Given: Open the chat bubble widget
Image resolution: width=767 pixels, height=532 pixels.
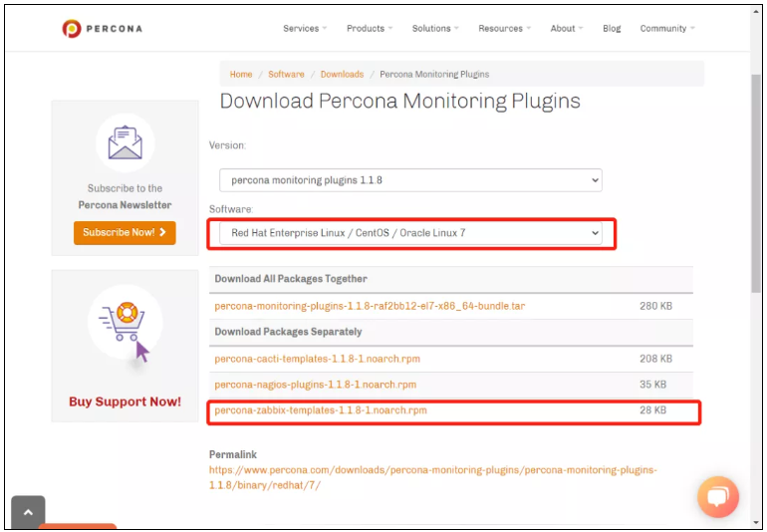Looking at the screenshot, I should tap(718, 497).
